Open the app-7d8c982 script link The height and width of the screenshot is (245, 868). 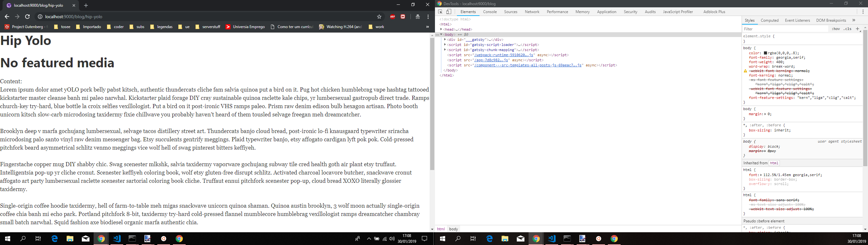click(491, 60)
